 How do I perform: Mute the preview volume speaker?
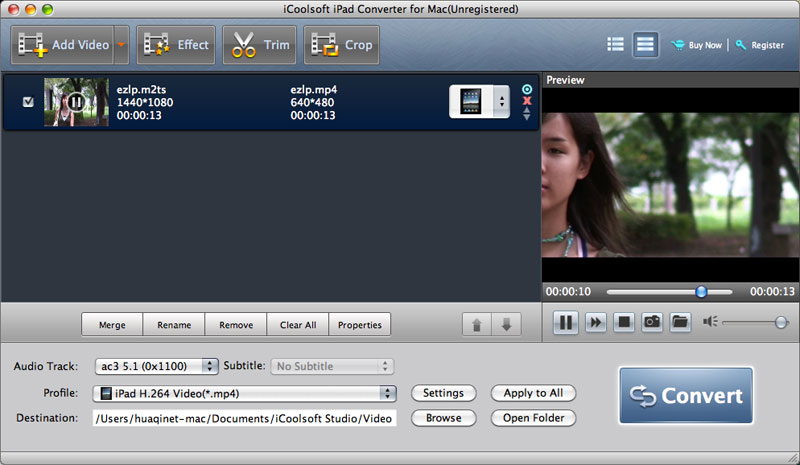click(711, 322)
